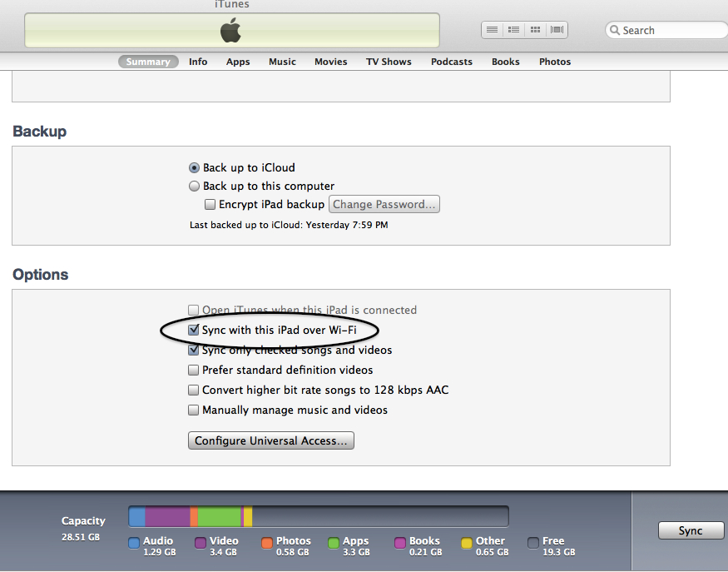
Task: Switch to the Music tab
Action: pos(282,62)
